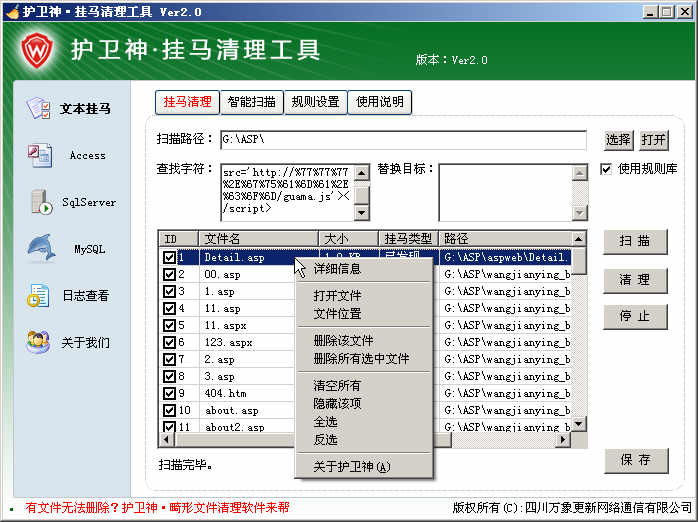Choose 反选 from the context menu

(364, 440)
